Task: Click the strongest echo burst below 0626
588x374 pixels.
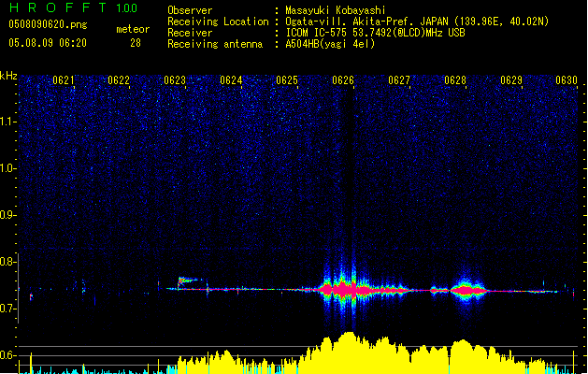Action: point(345,290)
